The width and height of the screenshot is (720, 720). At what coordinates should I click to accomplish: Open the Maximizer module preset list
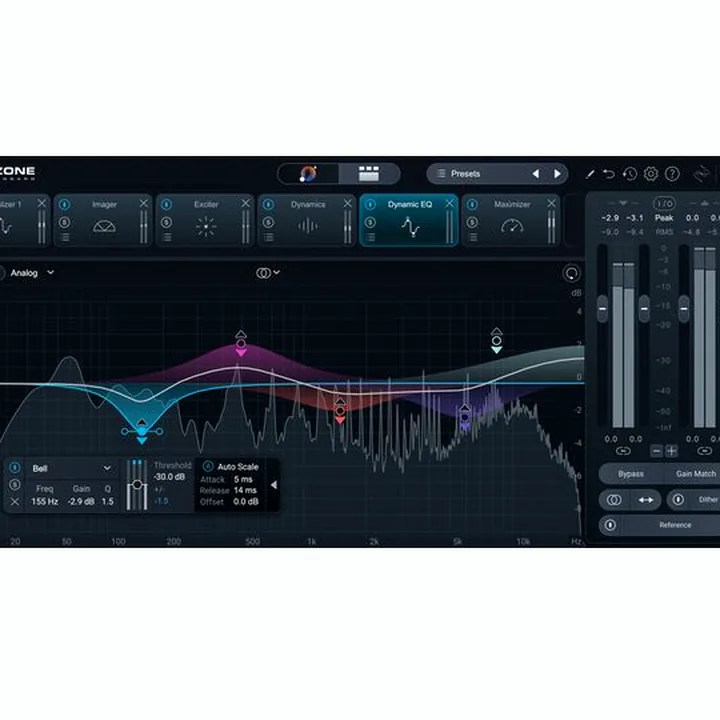(472, 237)
